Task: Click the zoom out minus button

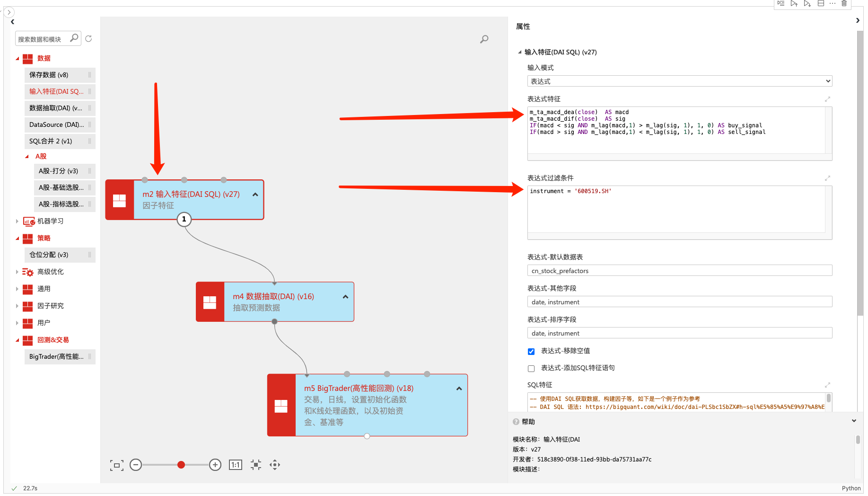Action: click(x=136, y=465)
